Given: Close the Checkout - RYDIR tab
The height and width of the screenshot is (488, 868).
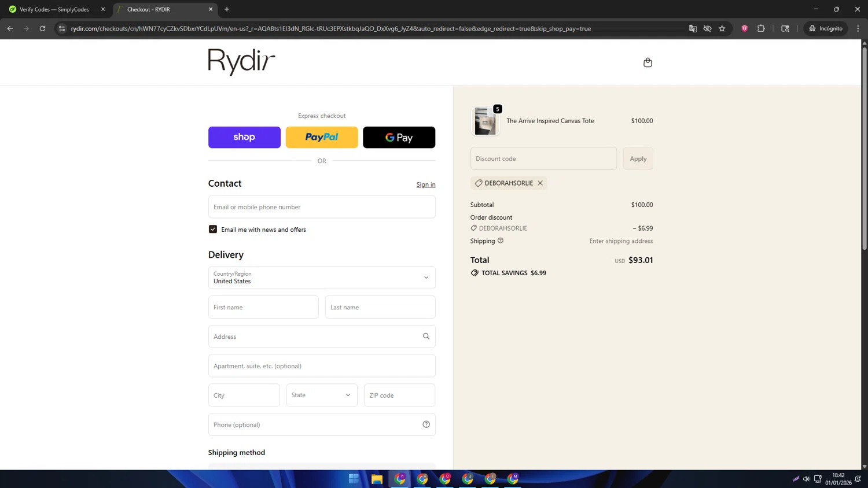Looking at the screenshot, I should [x=211, y=9].
